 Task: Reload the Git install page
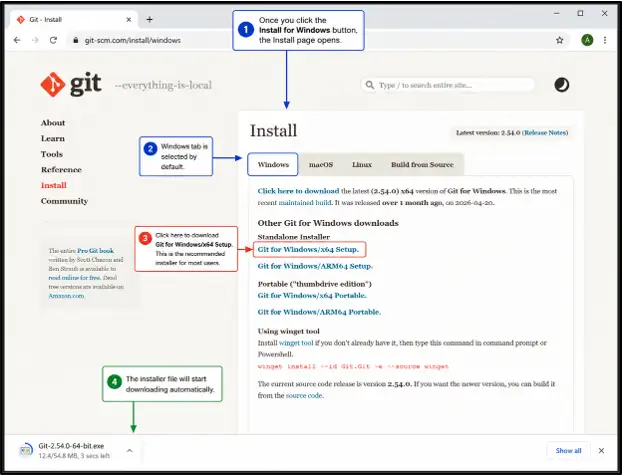pos(53,40)
